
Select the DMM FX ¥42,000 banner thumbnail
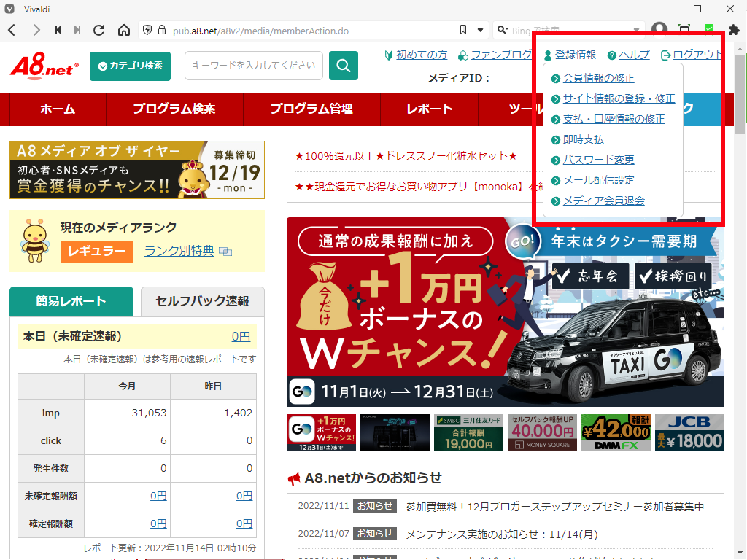(x=616, y=432)
